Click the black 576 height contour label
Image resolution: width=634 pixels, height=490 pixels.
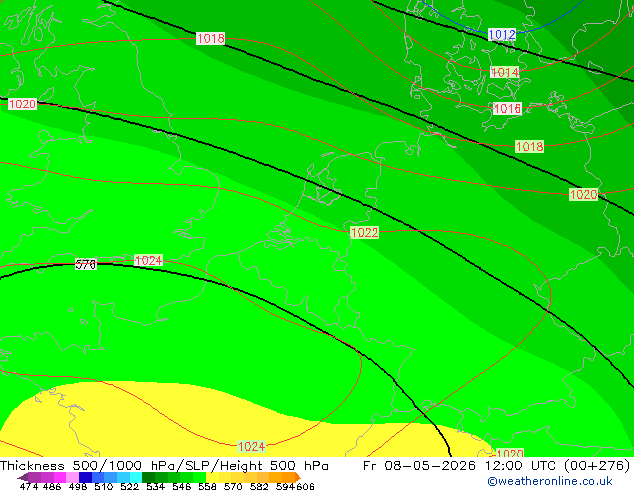pyautogui.click(x=86, y=264)
